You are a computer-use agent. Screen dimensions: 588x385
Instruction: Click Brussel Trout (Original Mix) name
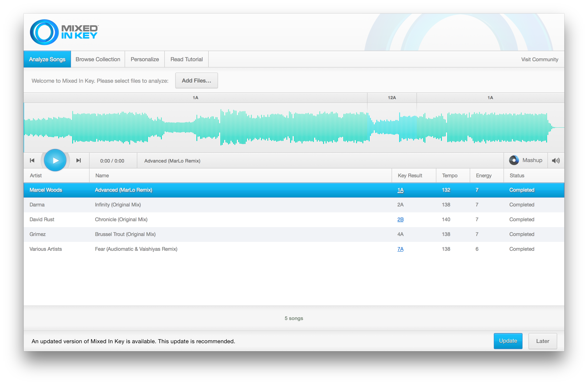tap(125, 234)
